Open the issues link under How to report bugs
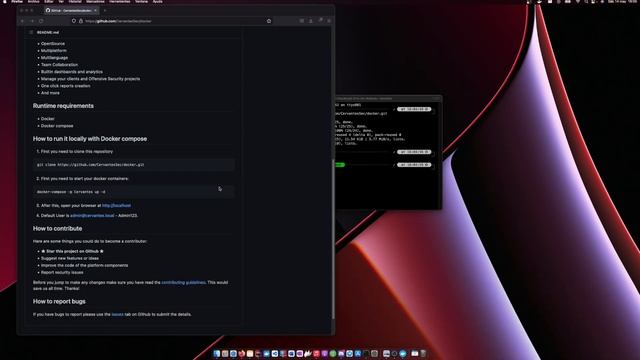 [x=117, y=314]
